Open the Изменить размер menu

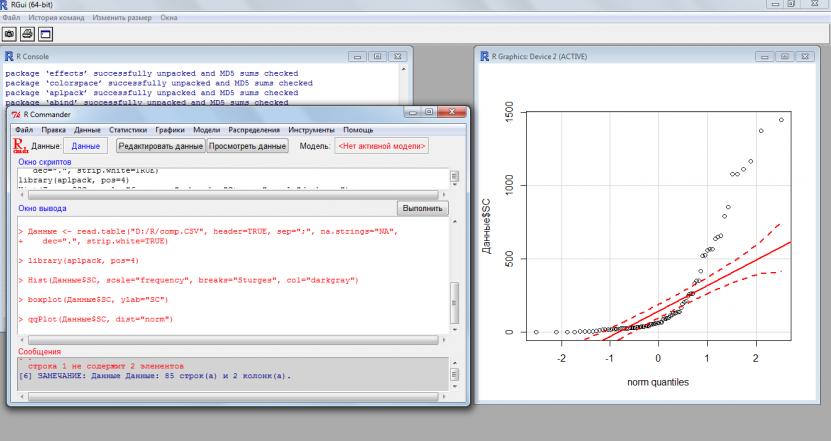click(123, 19)
